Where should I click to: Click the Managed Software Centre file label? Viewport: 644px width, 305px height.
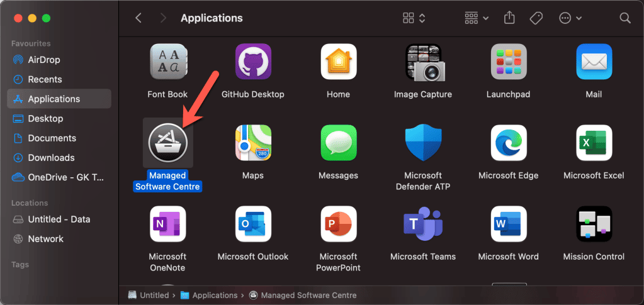tap(167, 181)
